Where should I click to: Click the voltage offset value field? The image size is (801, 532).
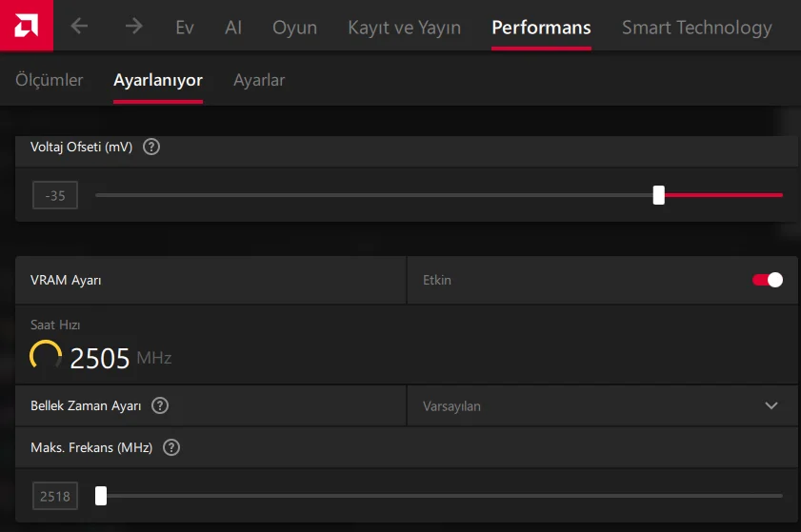pos(55,196)
